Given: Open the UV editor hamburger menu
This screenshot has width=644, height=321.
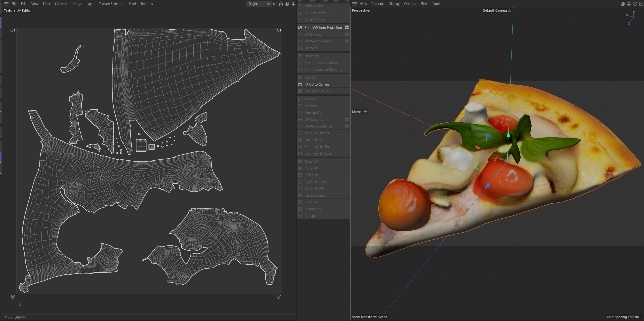Looking at the screenshot, I should [x=6, y=4].
